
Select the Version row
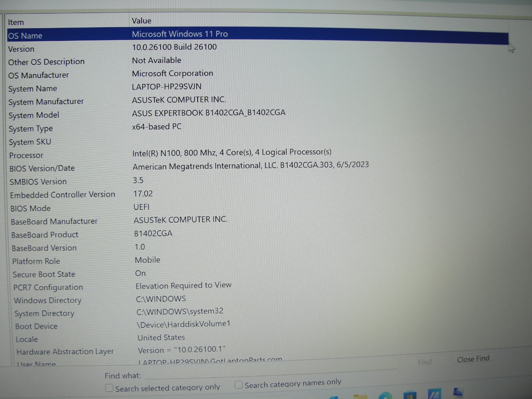(x=258, y=48)
